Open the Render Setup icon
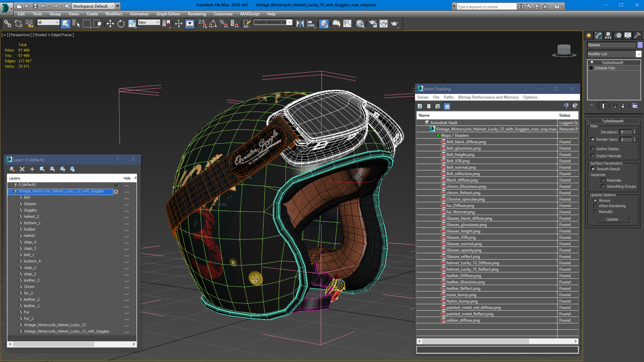The image size is (644, 362). [373, 24]
